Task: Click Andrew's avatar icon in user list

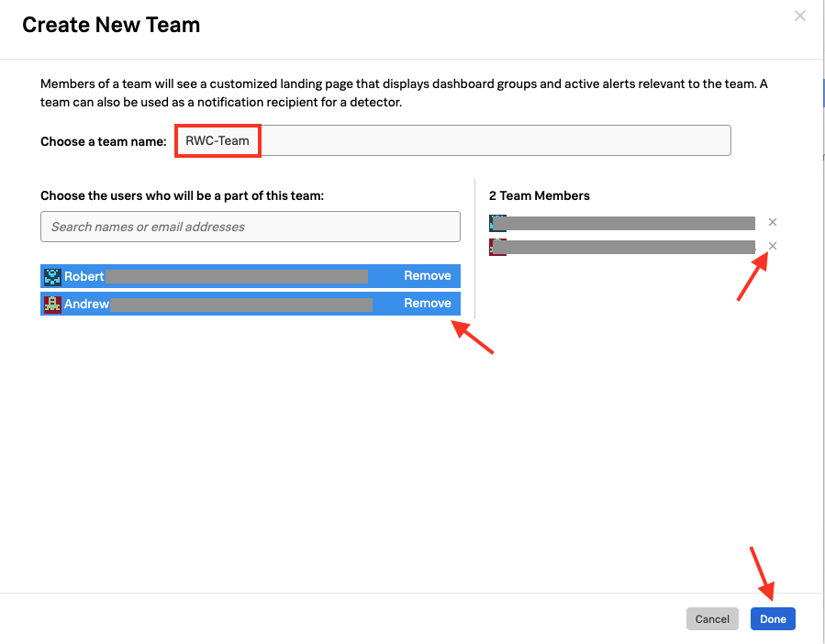Action: click(52, 304)
